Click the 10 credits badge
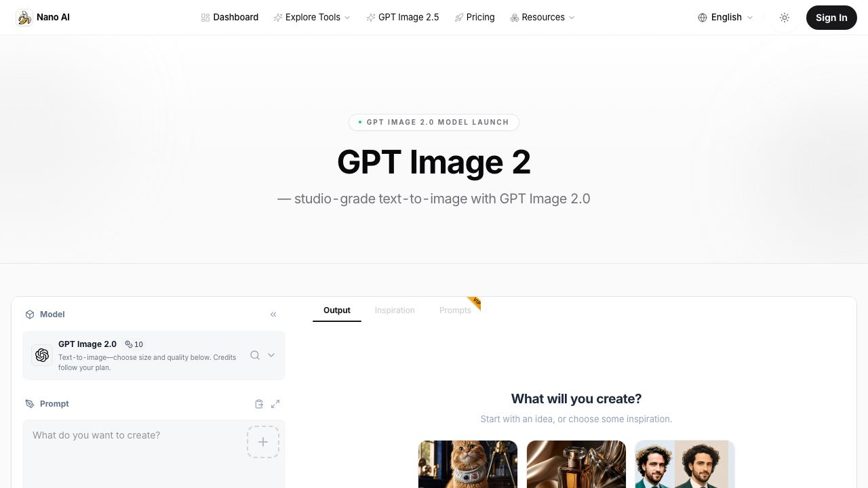Viewport: 868px width, 488px height. tap(134, 344)
